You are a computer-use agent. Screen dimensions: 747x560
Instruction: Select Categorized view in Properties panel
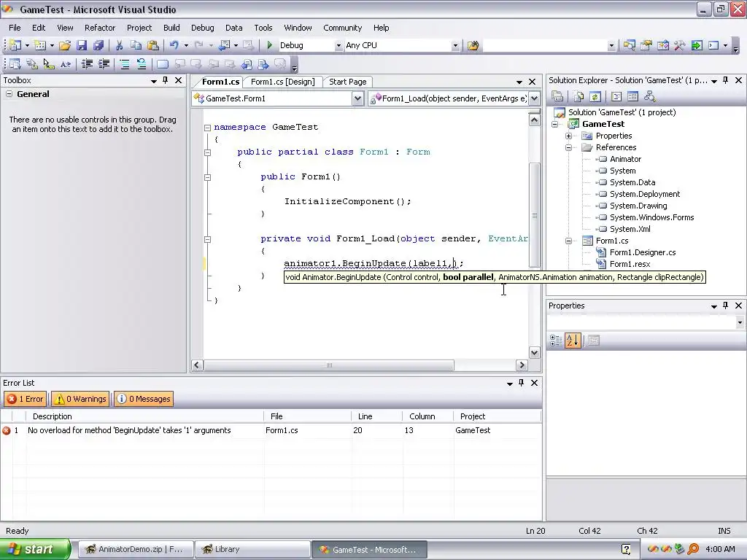point(555,340)
